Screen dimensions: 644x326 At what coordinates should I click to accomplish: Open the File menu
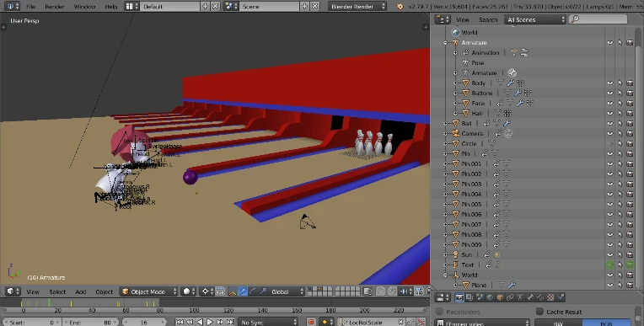coord(30,7)
